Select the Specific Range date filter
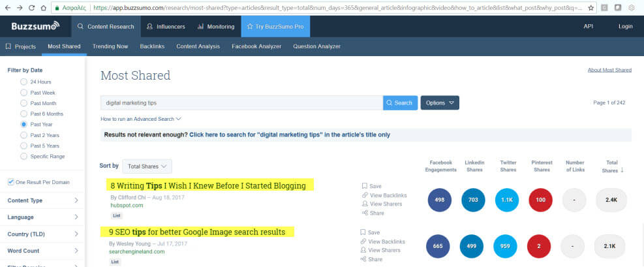 click(23, 156)
